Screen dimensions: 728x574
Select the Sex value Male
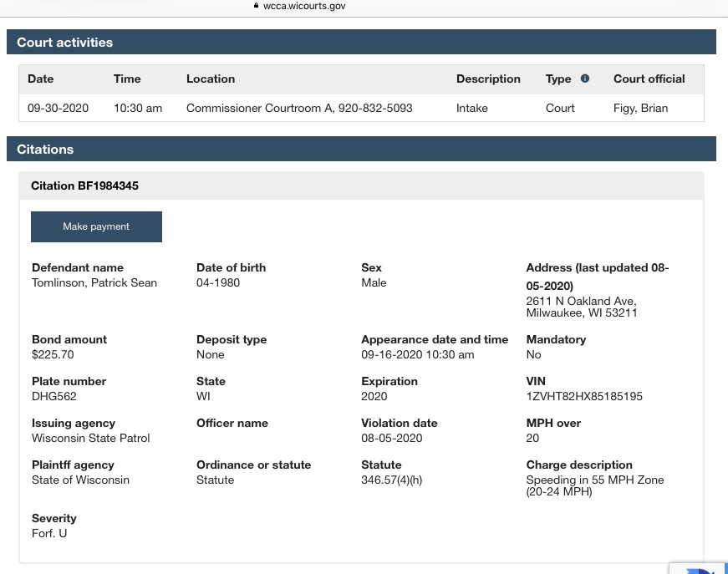[x=374, y=282]
